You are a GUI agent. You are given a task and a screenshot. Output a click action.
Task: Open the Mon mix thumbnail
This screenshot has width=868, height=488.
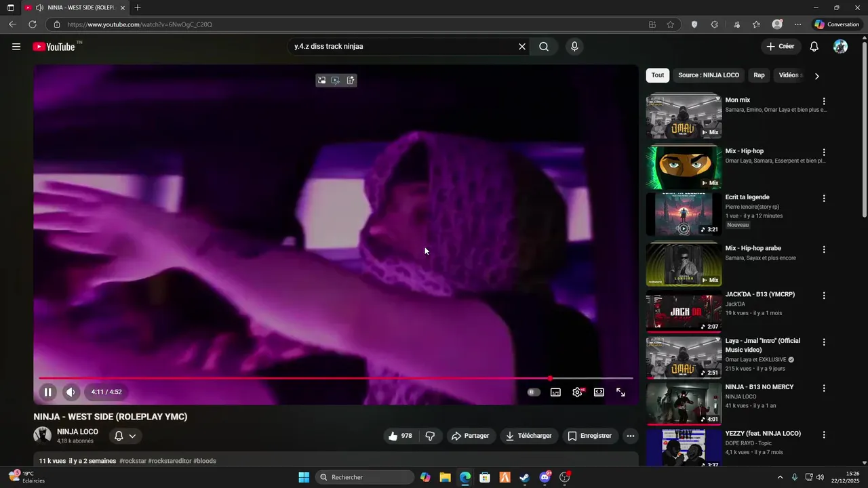[684, 117]
